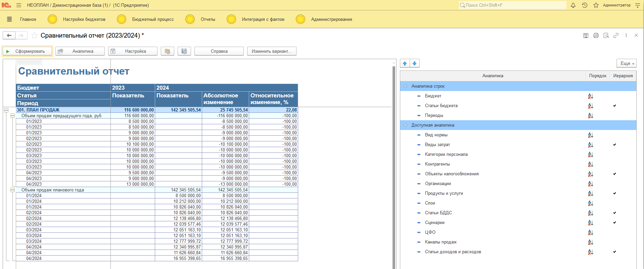644x269 pixels.
Task: Open Настройки бюджетов section
Action: tap(84, 19)
